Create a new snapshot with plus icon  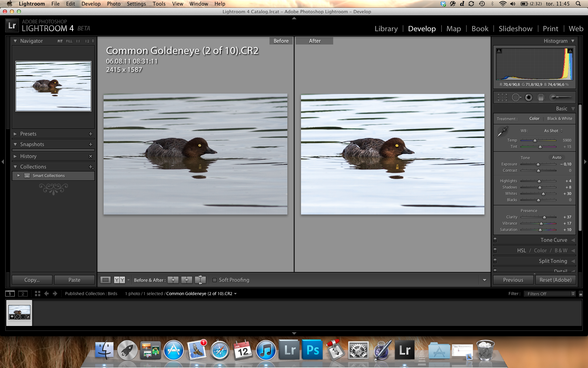(91, 144)
